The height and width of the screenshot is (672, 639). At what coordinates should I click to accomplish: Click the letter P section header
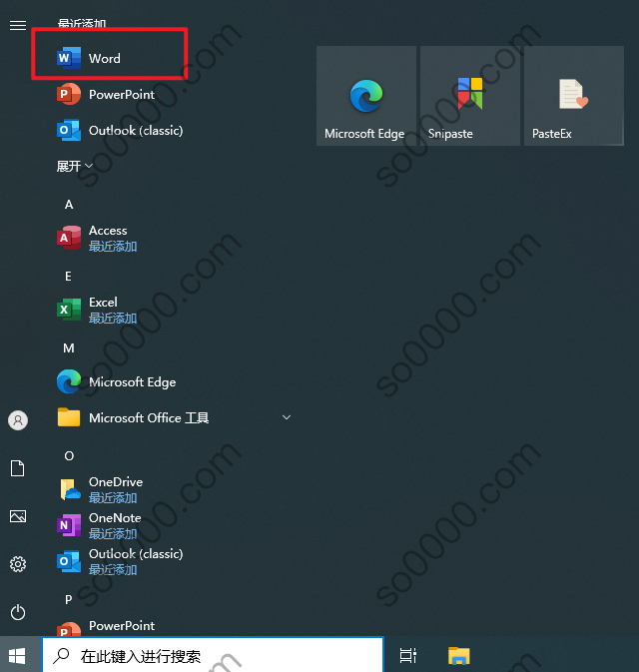pyautogui.click(x=69, y=599)
